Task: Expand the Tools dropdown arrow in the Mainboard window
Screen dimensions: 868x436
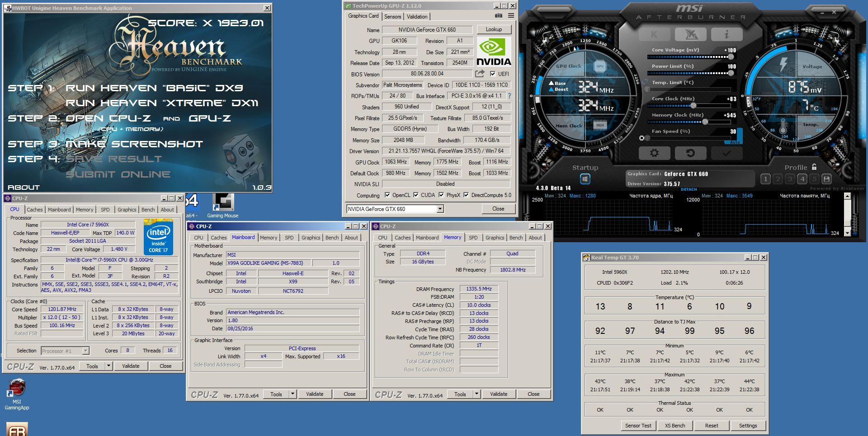Action: click(292, 394)
